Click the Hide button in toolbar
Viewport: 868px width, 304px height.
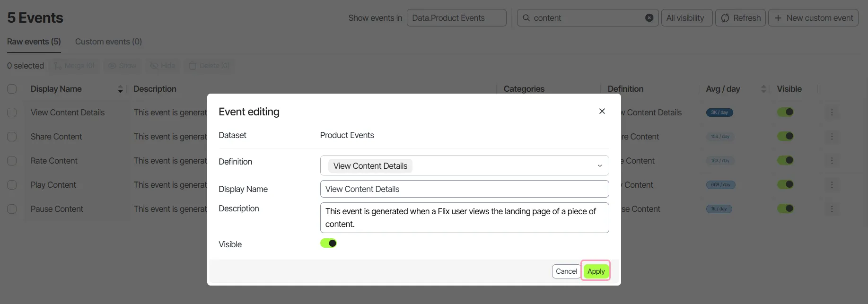(163, 66)
